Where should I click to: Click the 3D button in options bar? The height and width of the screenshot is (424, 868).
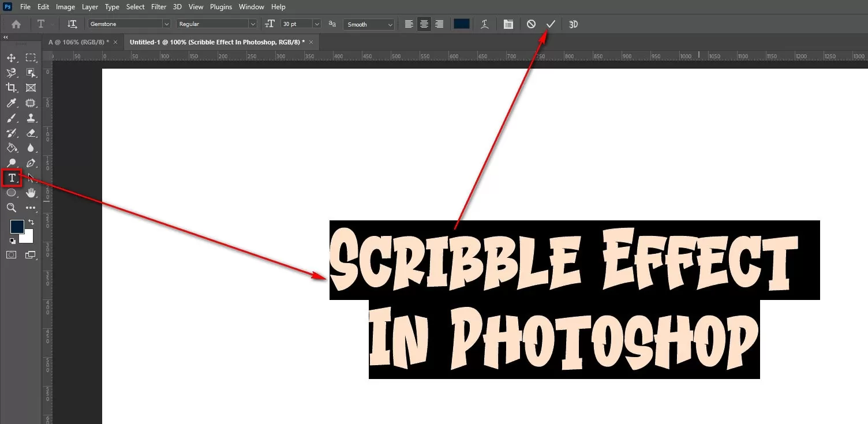(573, 24)
